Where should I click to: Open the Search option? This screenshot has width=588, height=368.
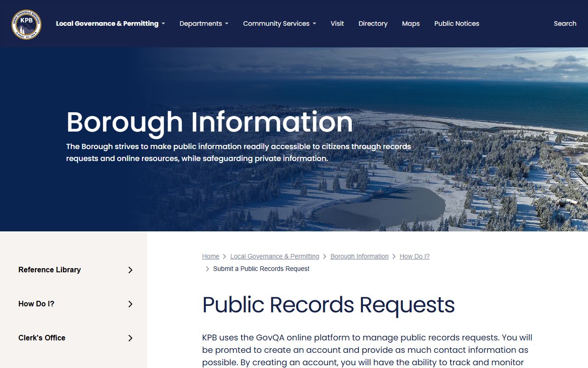pos(565,23)
